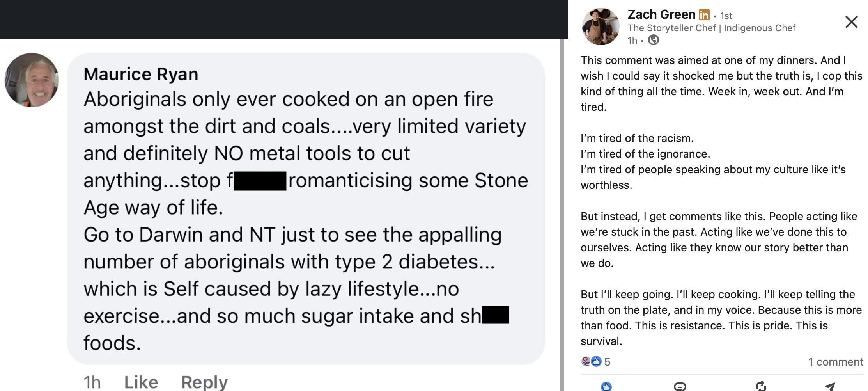Click the 1h timestamp under comment
Viewport: 868px width, 391px height.
pos(92,382)
